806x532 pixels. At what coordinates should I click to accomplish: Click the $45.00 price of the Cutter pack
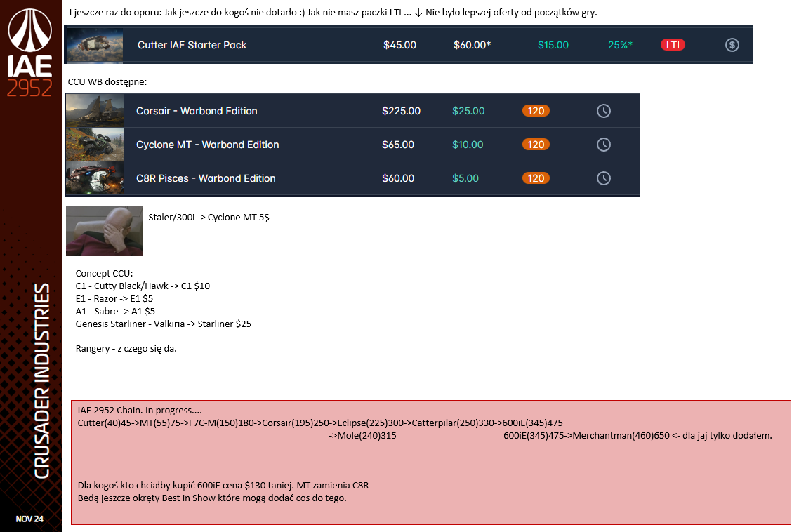point(399,45)
